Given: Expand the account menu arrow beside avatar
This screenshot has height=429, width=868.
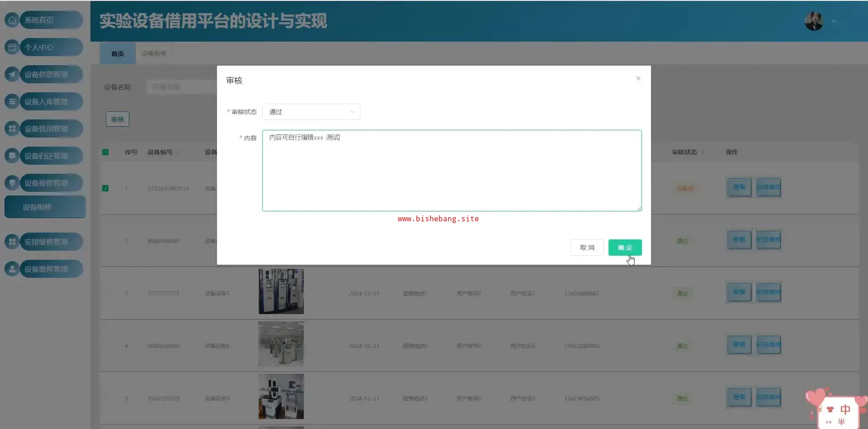Looking at the screenshot, I should tap(834, 21).
